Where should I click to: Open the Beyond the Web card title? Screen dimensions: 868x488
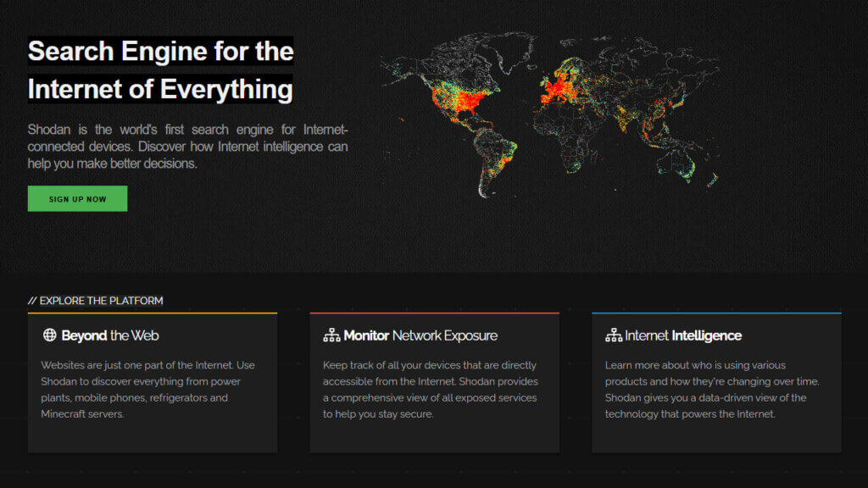tap(110, 335)
